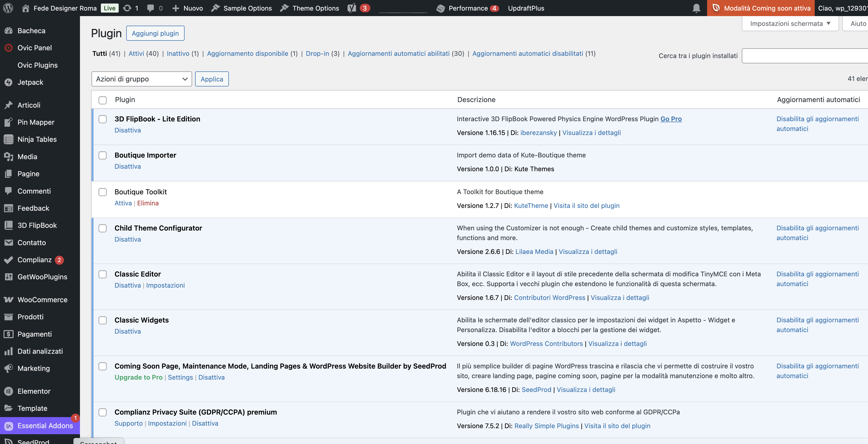Open the comments bubble icon in the admin bar

[151, 8]
